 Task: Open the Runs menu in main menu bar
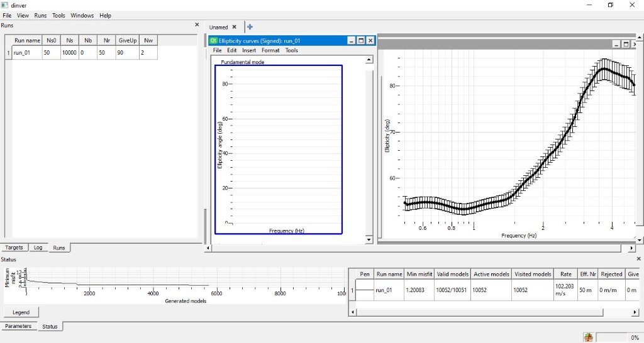[40, 15]
